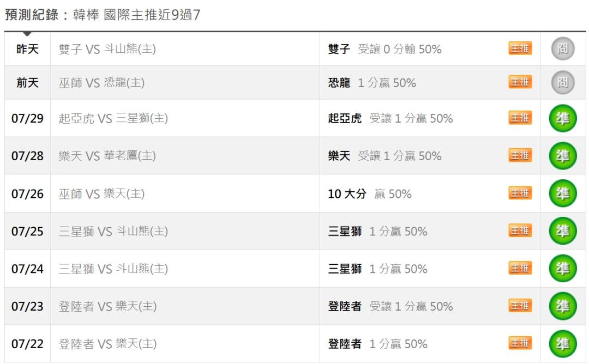Click the grey pending icon in 前天 row

[x=563, y=82]
